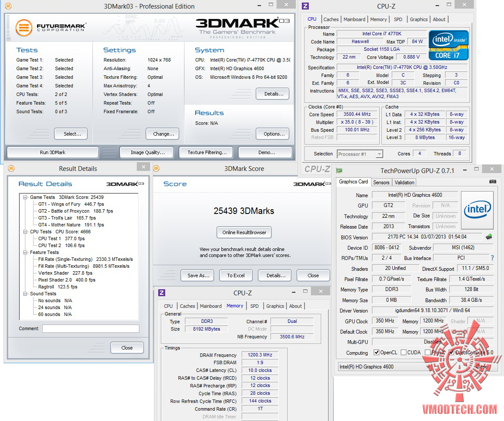The height and width of the screenshot is (421, 504).
Task: Click the BIOS save chip icon
Action: click(x=489, y=237)
